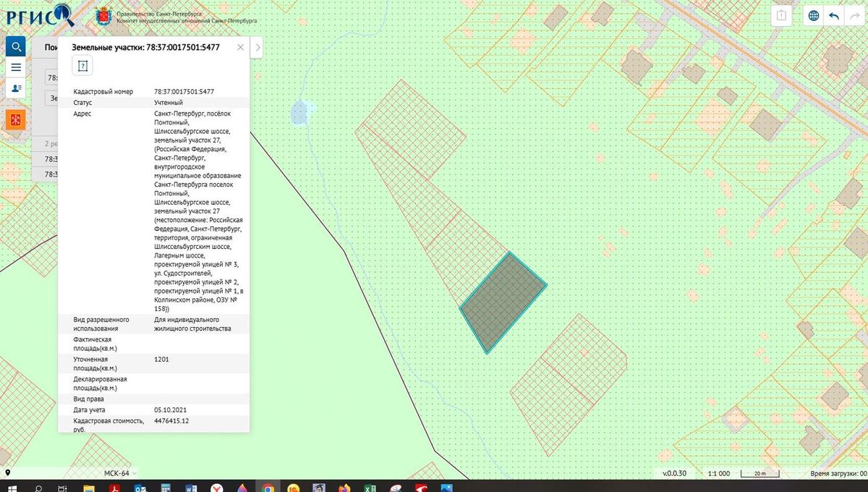
Task: Open Yandex Browser from the taskbar
Action: pos(216,487)
